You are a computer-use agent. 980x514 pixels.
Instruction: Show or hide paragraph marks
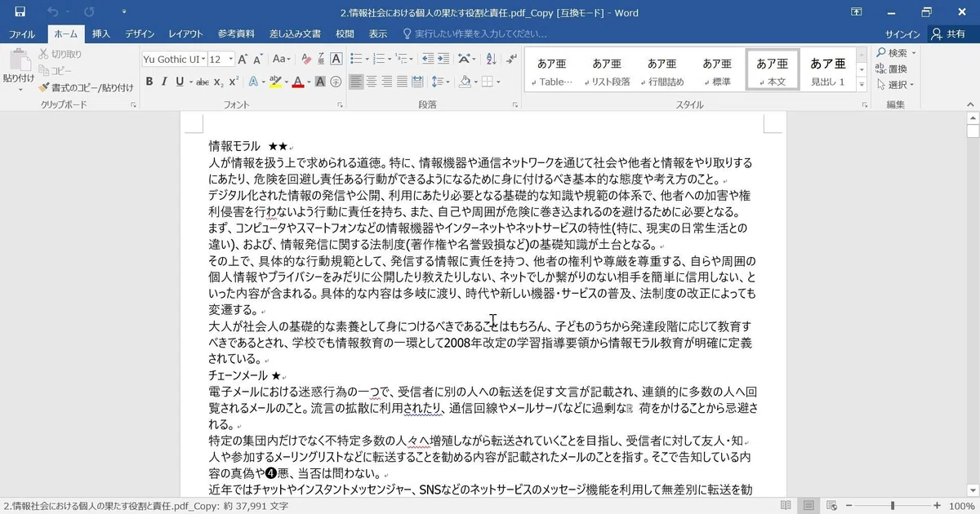[511, 59]
